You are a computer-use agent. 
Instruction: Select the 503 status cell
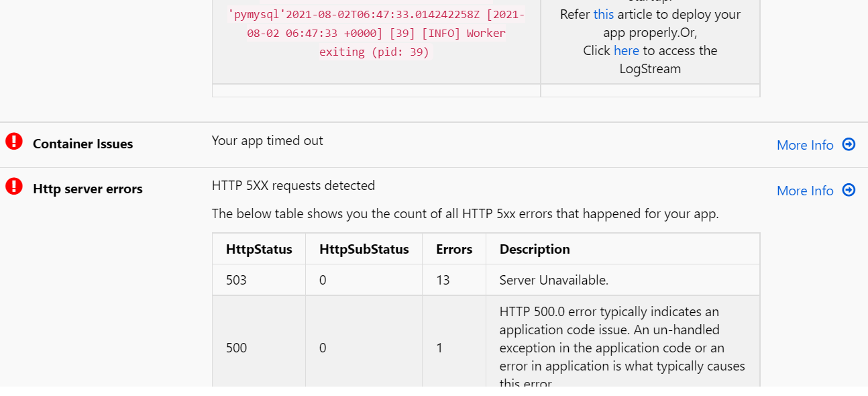(x=259, y=280)
